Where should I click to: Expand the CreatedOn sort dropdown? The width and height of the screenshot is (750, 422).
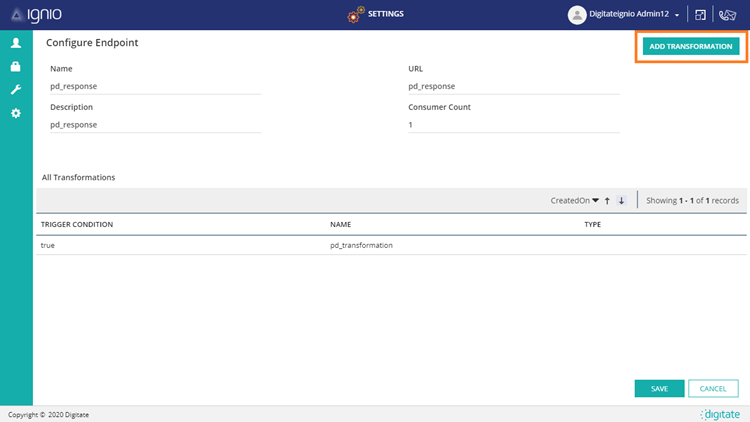pos(575,201)
